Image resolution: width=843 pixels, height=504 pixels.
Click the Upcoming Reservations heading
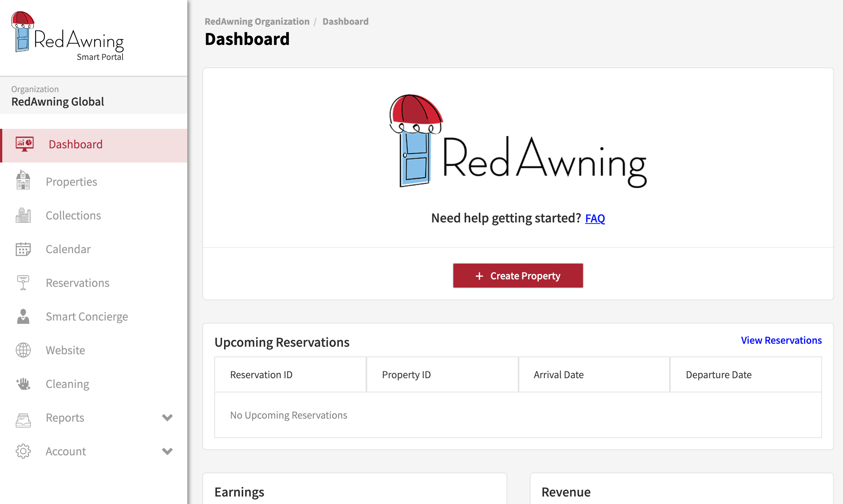coord(282,342)
